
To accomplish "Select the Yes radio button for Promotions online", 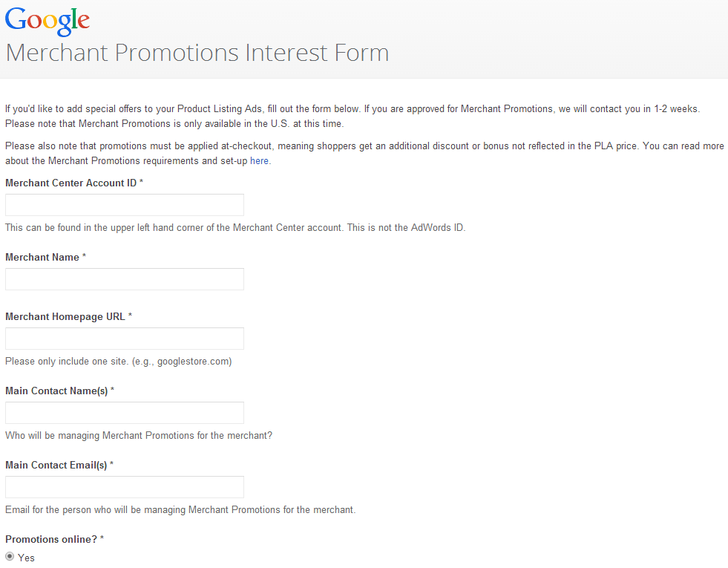I will pyautogui.click(x=10, y=556).
